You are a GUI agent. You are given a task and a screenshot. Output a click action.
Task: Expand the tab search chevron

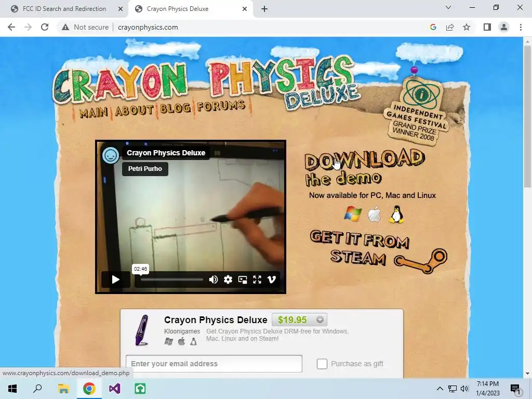tap(448, 7)
